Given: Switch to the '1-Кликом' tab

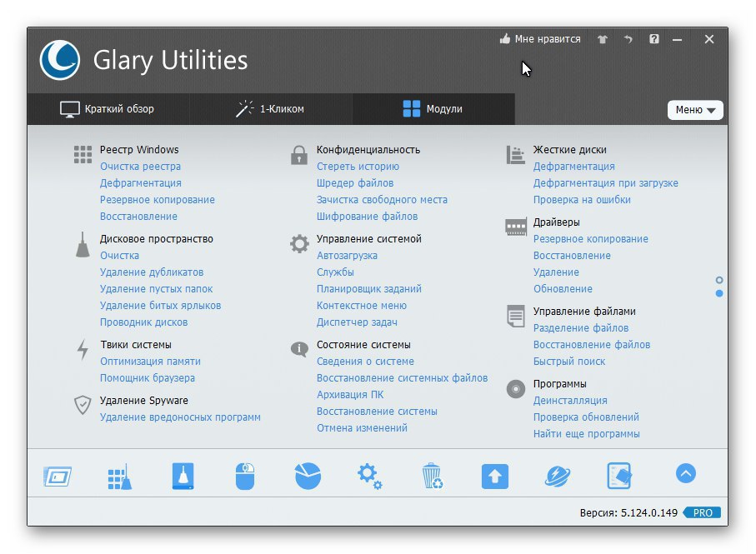Looking at the screenshot, I should (270, 109).
